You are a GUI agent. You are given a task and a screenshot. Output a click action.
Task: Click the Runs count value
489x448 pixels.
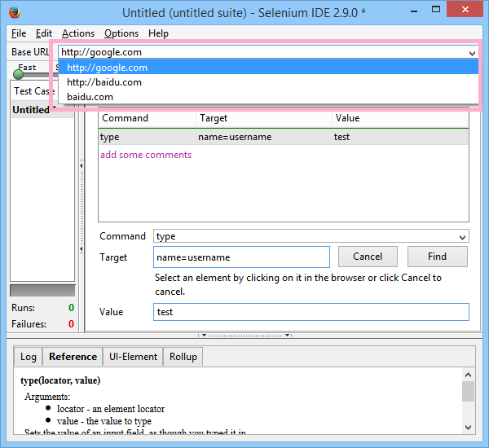pyautogui.click(x=71, y=308)
